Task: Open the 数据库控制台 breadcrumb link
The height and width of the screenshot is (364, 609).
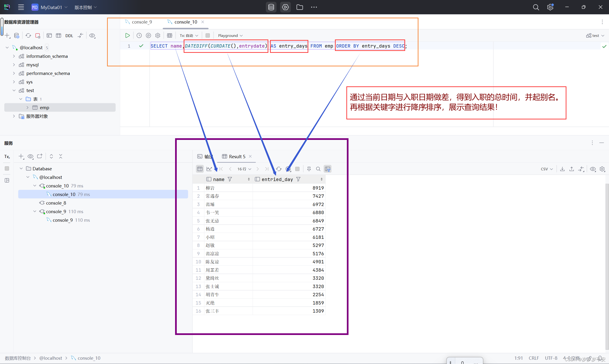Action: click(x=17, y=358)
